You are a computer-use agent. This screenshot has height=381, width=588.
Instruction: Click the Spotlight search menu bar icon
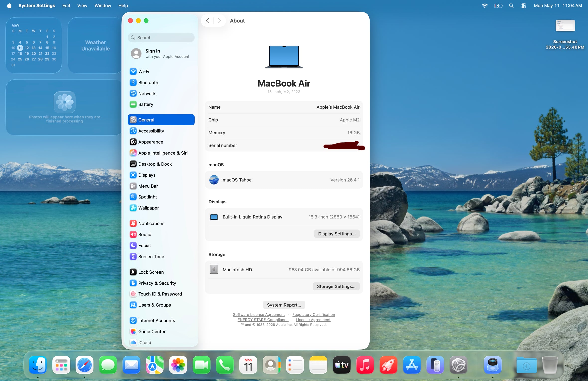click(511, 5)
